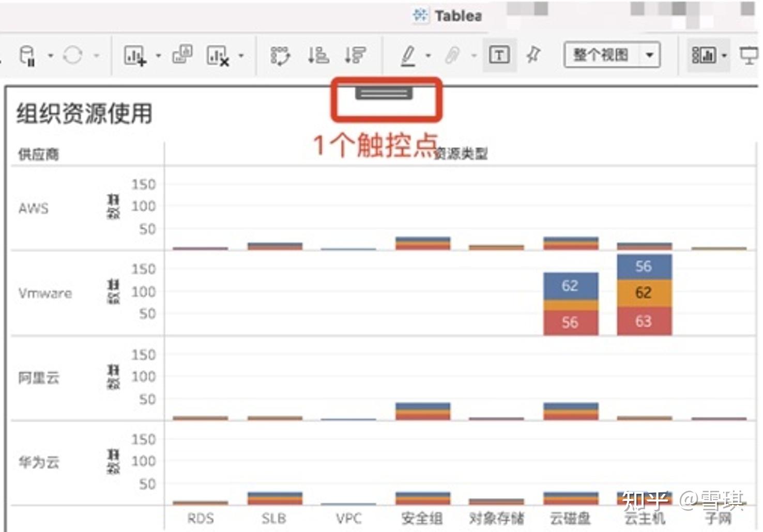Toggle mark labels with the T icon
This screenshot has height=532, width=763.
point(498,55)
